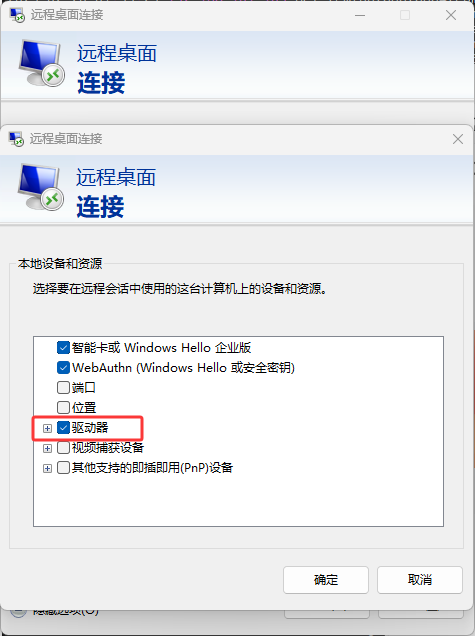
Task: Enable the 位置 checkbox
Action: (x=63, y=407)
